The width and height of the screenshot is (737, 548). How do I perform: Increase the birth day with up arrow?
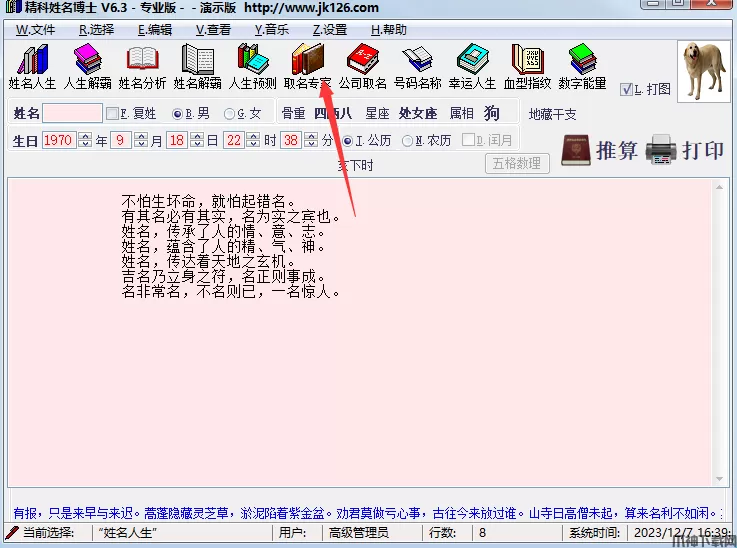click(x=197, y=136)
